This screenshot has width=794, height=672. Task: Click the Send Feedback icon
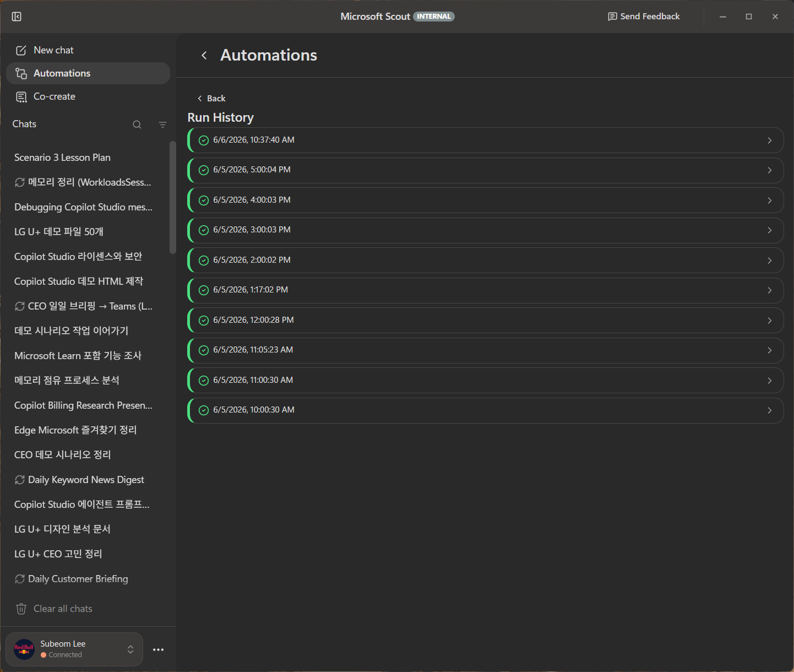click(x=612, y=17)
